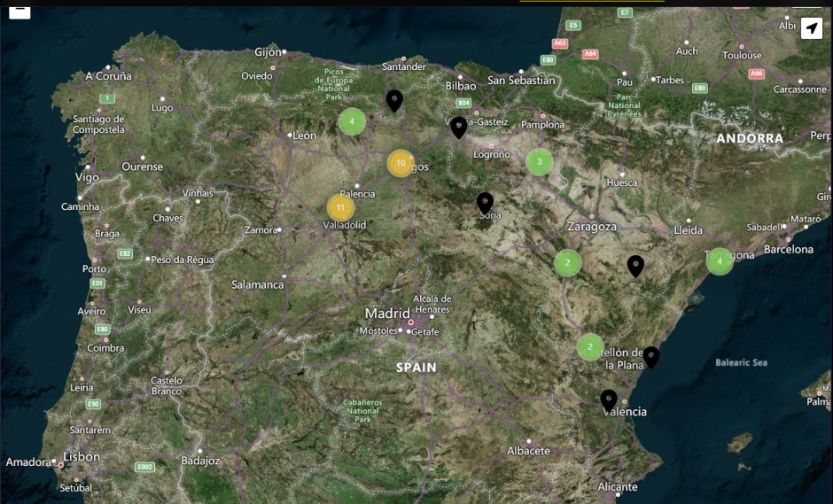The height and width of the screenshot is (504, 833).
Task: Click the Lleida city label
Action: tap(688, 230)
